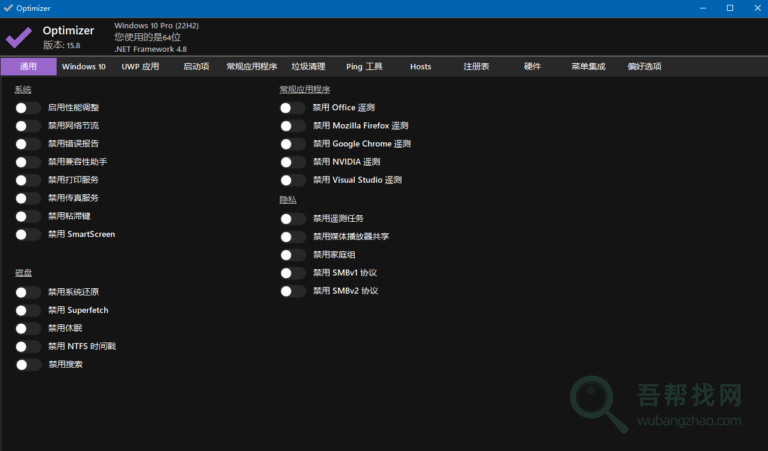
Task: Toggle 禁用 SMBv1 协议 switch
Action: tap(293, 273)
